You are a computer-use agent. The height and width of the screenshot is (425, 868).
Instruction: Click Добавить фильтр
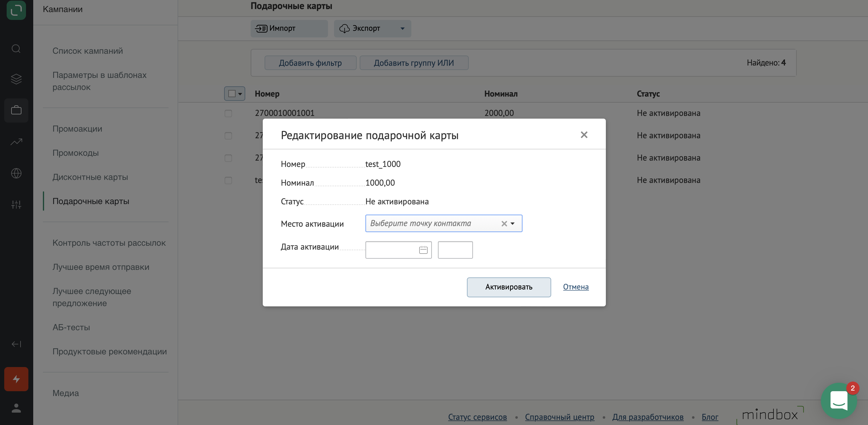pos(310,63)
